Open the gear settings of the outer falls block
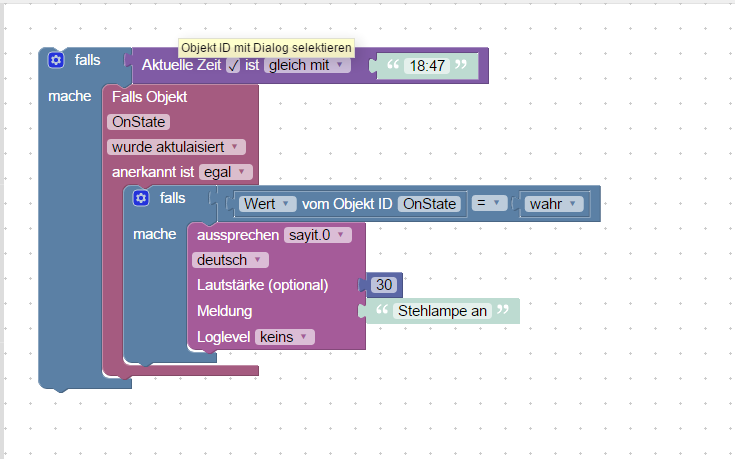The height and width of the screenshot is (459, 735). (x=56, y=60)
